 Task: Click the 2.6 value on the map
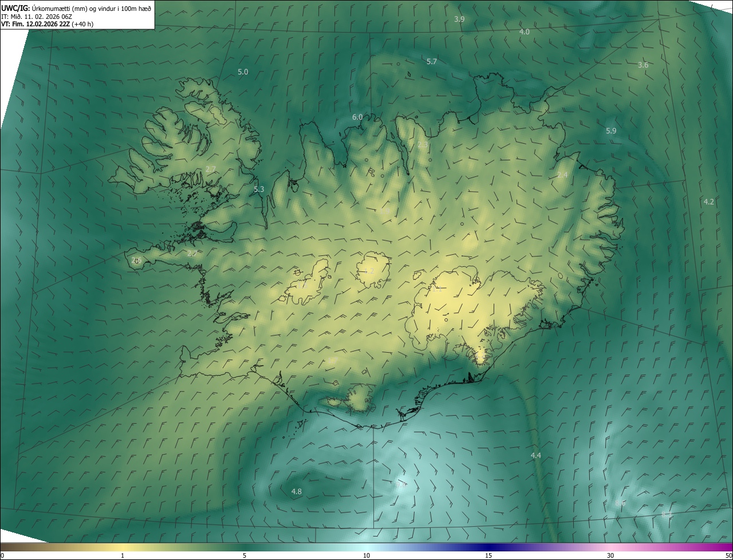pos(136,261)
